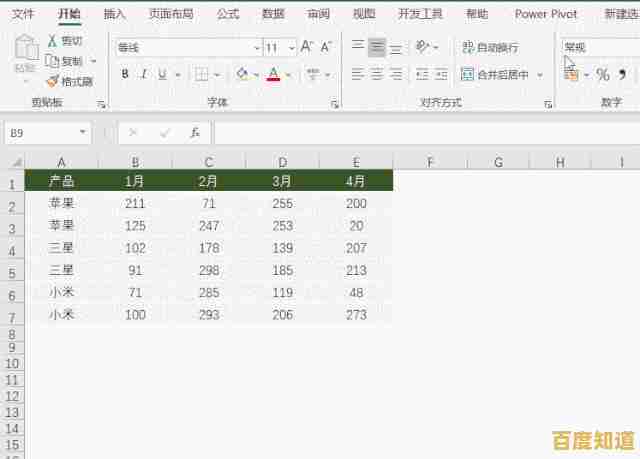The image size is (640, 459).
Task: Select cell C4 containing 178
Action: coord(209,247)
